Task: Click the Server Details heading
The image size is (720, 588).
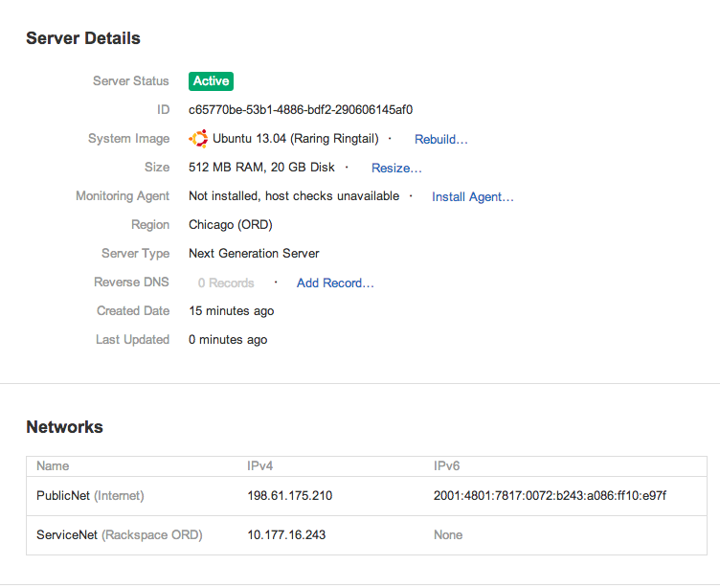Action: [83, 38]
